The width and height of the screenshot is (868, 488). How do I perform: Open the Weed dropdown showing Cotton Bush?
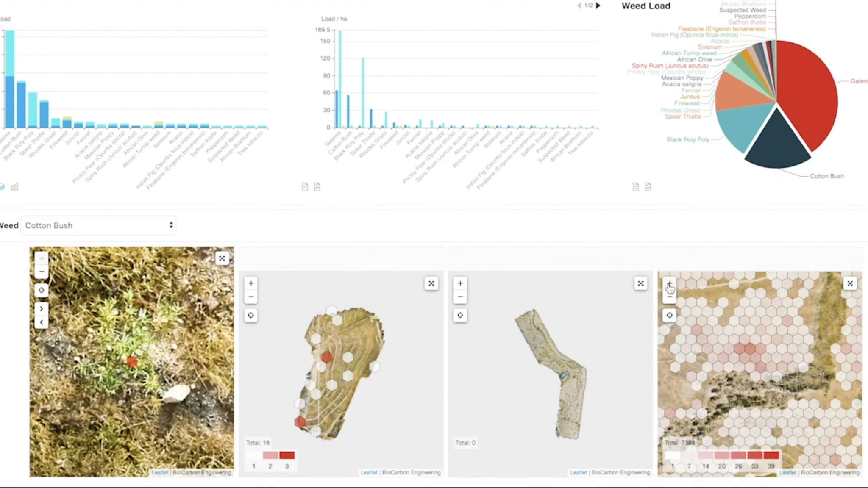[x=98, y=225]
